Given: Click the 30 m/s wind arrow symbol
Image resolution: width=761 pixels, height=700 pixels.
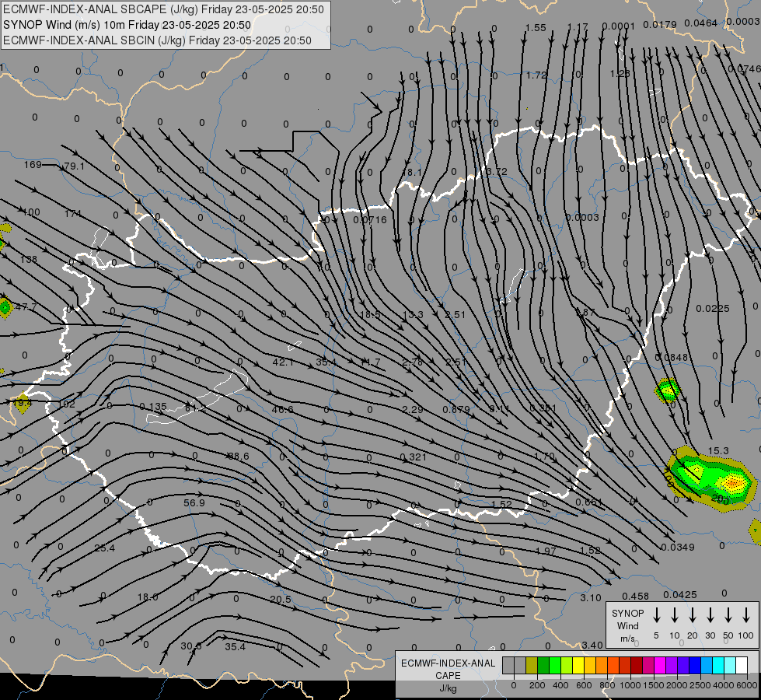Looking at the screenshot, I should 710,615.
